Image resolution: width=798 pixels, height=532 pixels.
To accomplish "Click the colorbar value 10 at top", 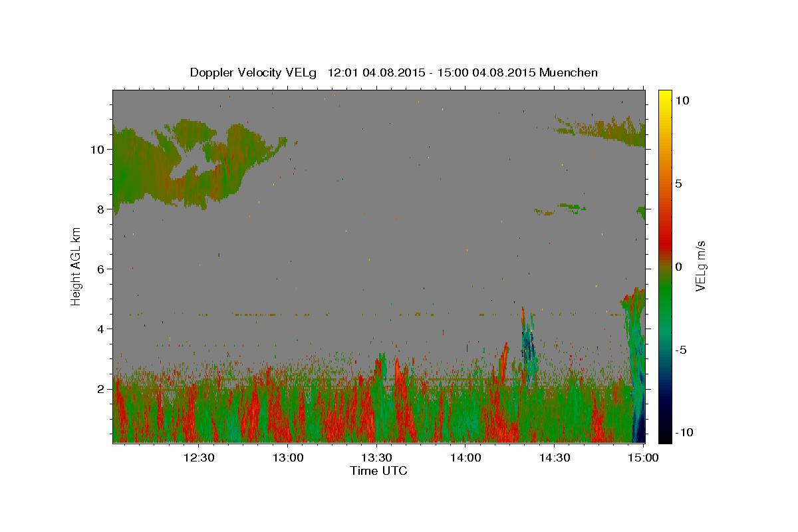I will tap(682, 100).
